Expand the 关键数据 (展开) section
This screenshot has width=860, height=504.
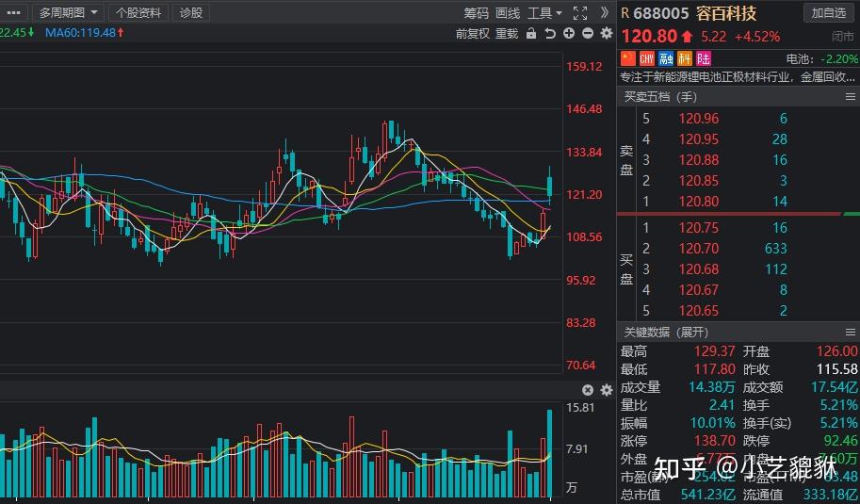(666, 332)
